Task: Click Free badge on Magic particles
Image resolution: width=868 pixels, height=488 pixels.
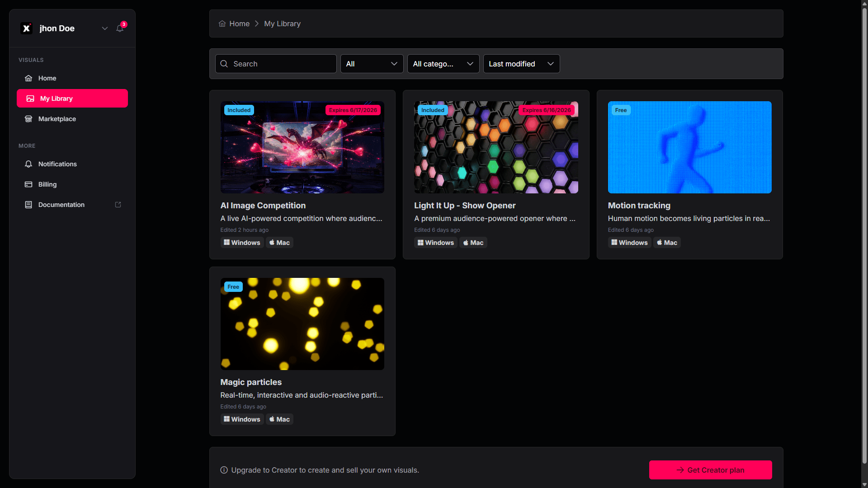Action: pyautogui.click(x=233, y=287)
